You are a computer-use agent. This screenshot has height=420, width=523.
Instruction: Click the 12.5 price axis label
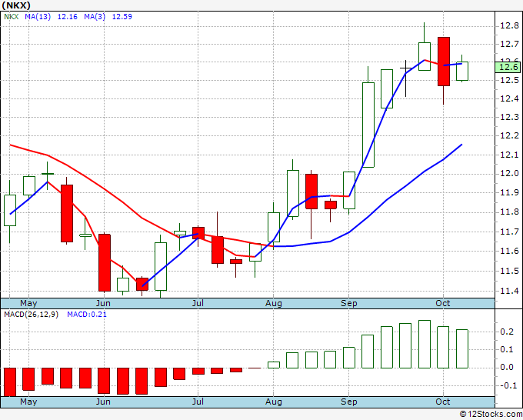509,81
